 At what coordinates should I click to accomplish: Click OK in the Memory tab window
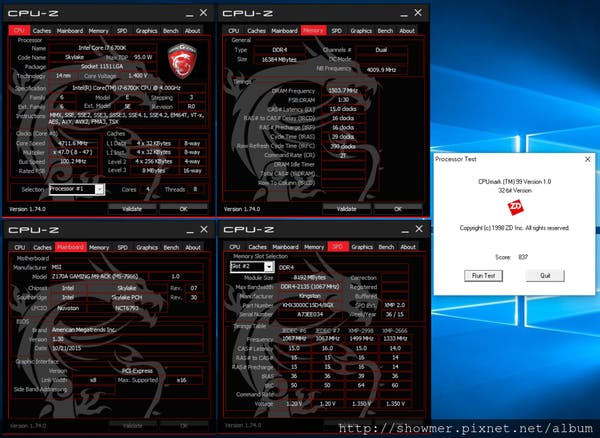pyautogui.click(x=398, y=209)
